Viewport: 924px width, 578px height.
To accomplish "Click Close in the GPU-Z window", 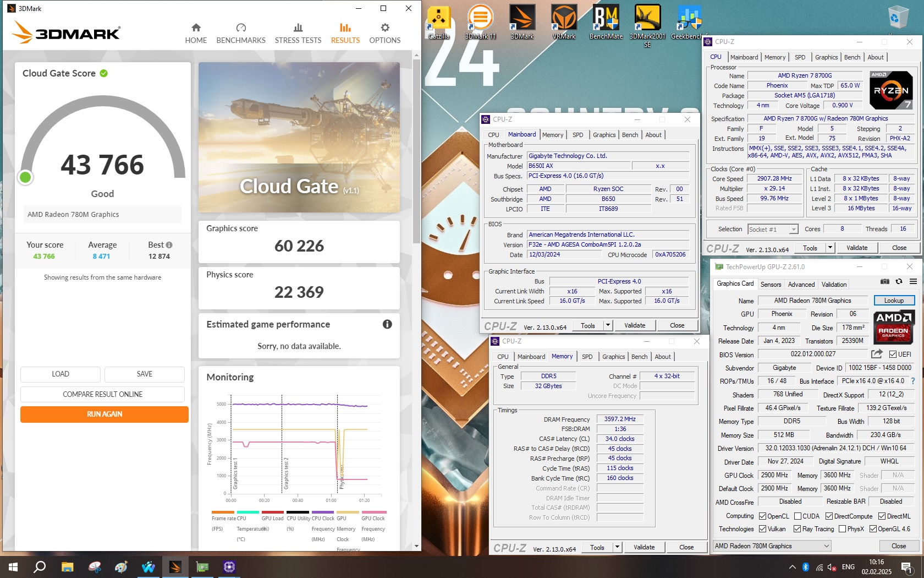I will (x=899, y=546).
